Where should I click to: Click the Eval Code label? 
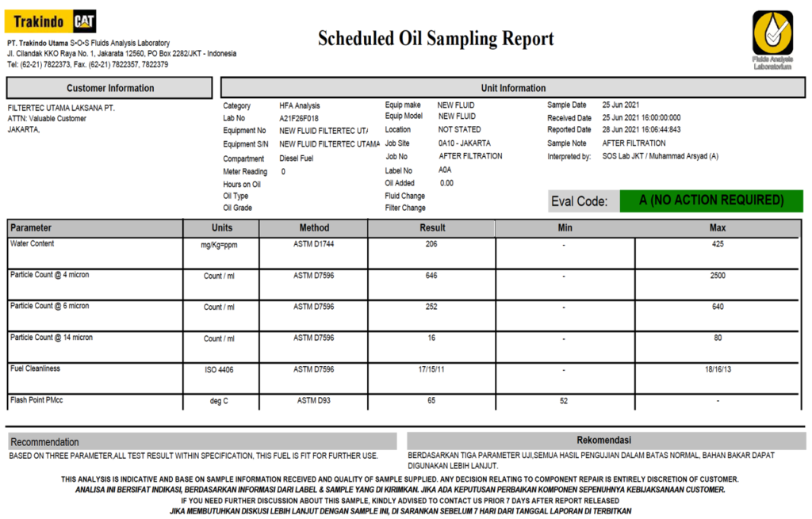pyautogui.click(x=579, y=201)
